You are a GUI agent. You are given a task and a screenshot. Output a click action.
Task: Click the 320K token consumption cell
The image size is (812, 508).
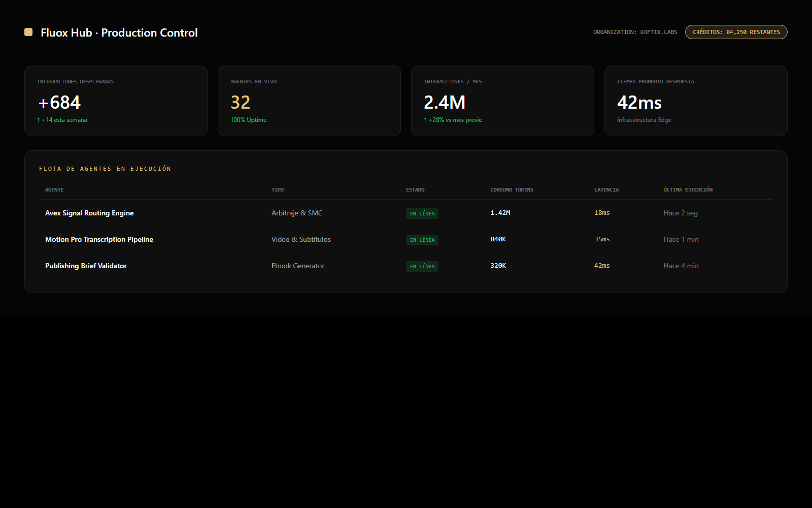pyautogui.click(x=498, y=266)
